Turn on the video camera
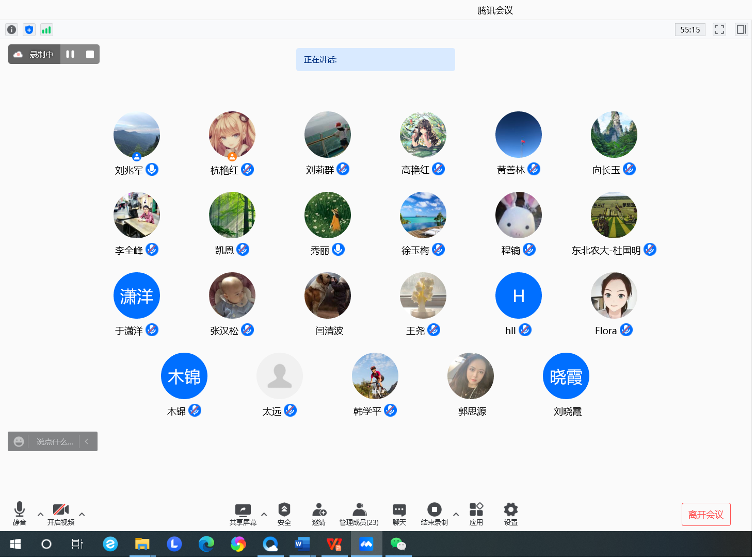The height and width of the screenshot is (560, 755). 61,514
